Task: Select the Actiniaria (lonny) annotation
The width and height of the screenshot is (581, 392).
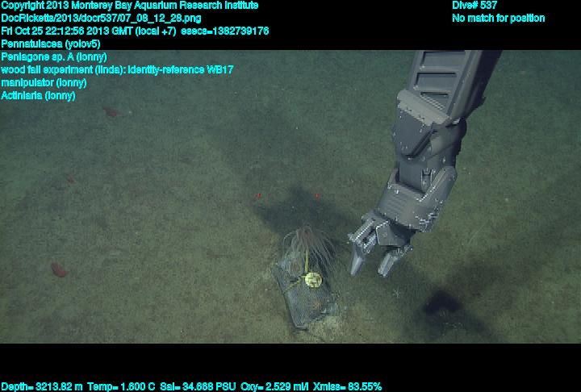Action: tap(38, 96)
